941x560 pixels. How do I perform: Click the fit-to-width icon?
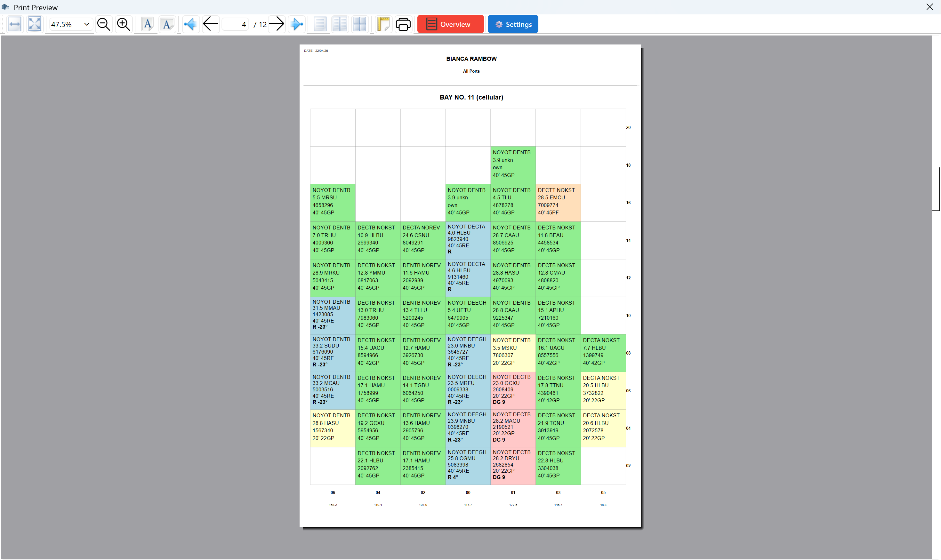(15, 24)
